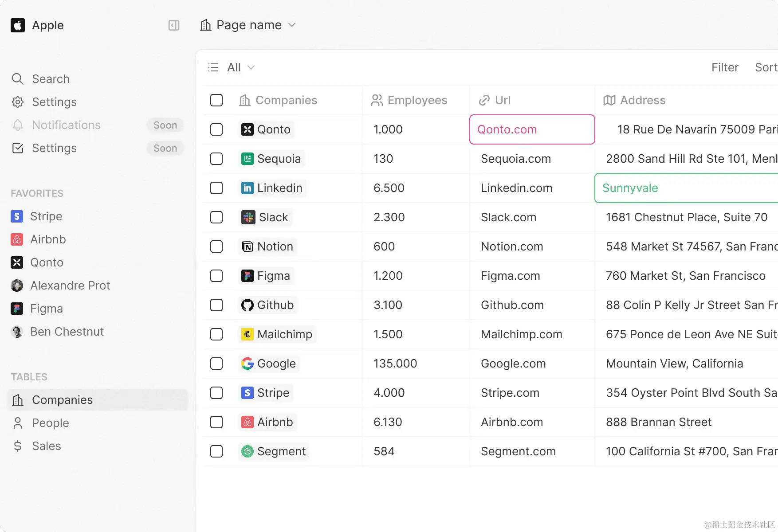Image resolution: width=778 pixels, height=532 pixels.
Task: Click the 888 Brannan Street address cell
Action: point(687,422)
